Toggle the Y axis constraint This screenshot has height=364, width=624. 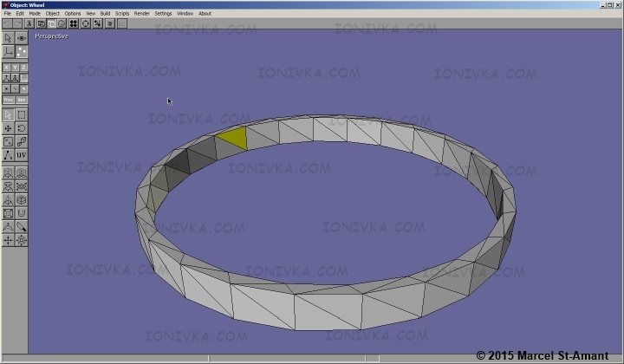point(15,67)
